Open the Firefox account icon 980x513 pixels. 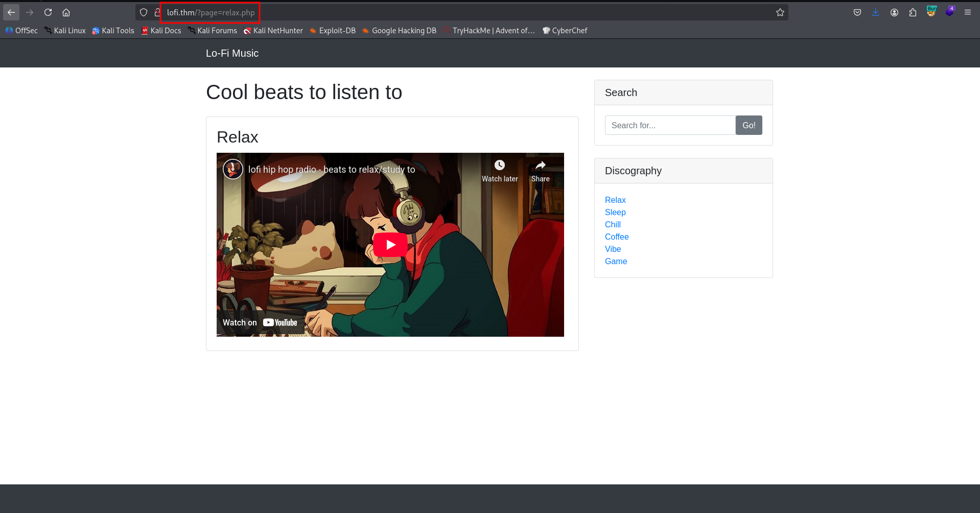pyautogui.click(x=894, y=12)
